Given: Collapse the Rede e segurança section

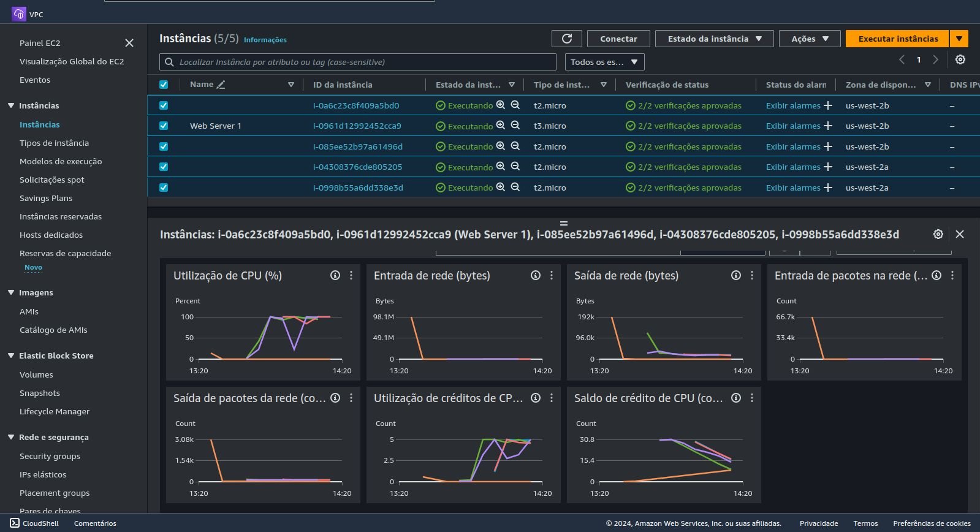Looking at the screenshot, I should point(11,437).
